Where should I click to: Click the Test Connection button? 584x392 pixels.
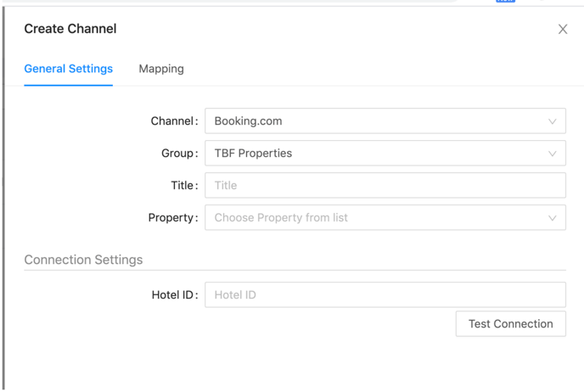511,324
